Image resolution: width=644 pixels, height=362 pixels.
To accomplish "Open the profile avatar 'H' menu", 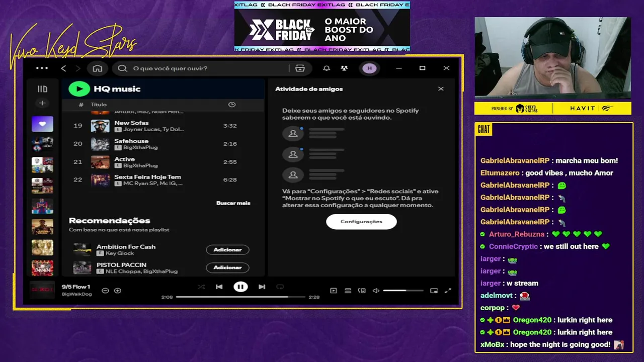I will point(369,68).
